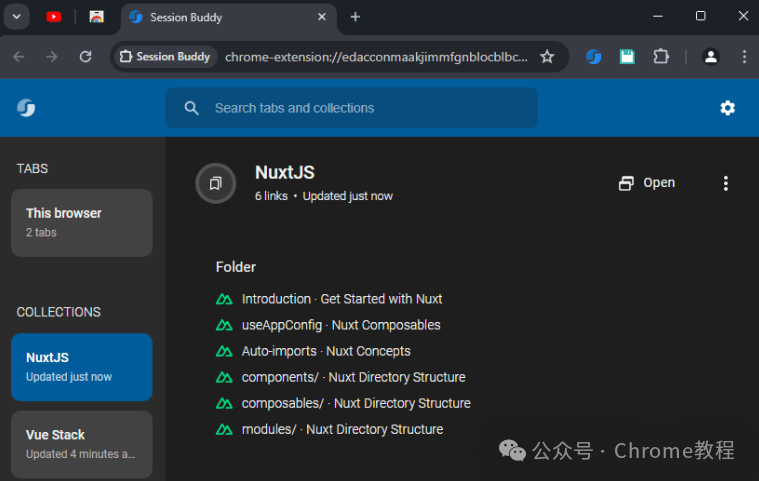759x481 pixels.
Task: Focus the address bar URL
Action: 376,57
